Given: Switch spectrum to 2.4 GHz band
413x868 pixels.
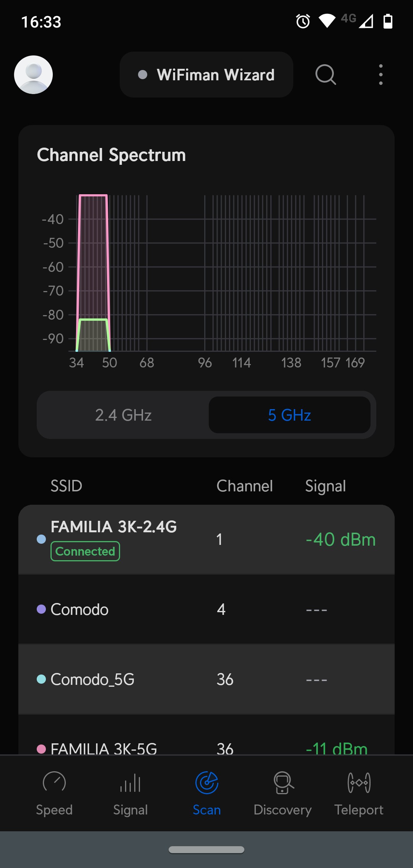Looking at the screenshot, I should (x=123, y=415).
